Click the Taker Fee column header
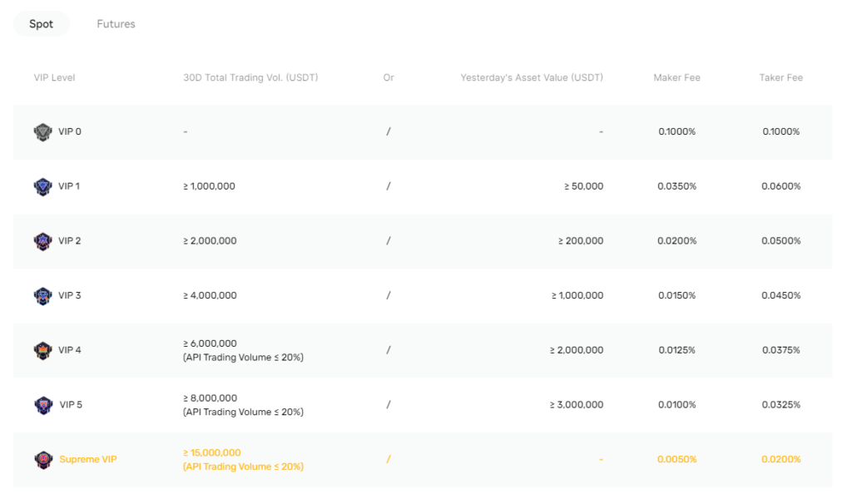The image size is (852, 504). pyautogui.click(x=781, y=77)
